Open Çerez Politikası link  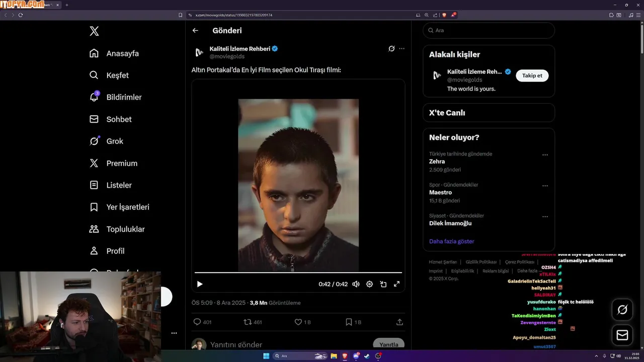click(x=520, y=262)
